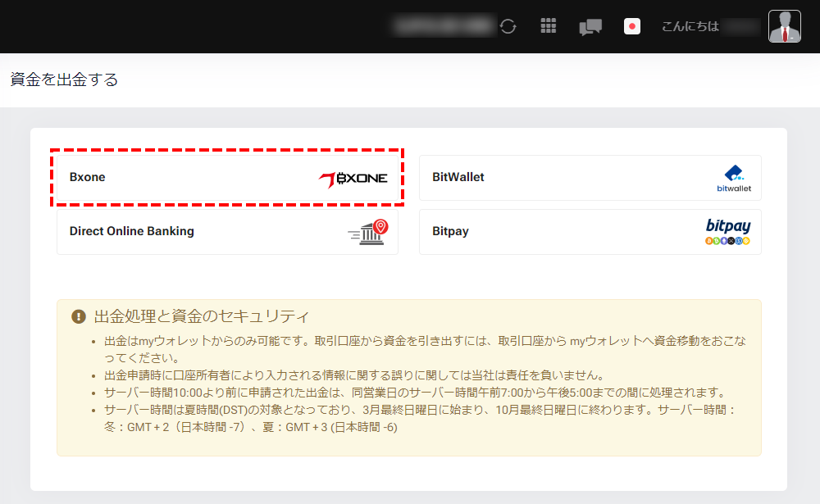
Task: Click the BXONE logo
Action: pyautogui.click(x=353, y=179)
